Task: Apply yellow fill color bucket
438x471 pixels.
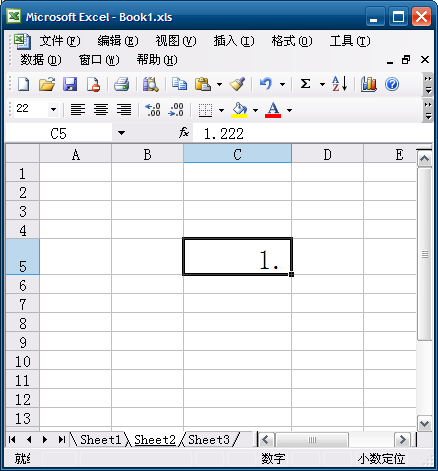Action: [x=239, y=110]
